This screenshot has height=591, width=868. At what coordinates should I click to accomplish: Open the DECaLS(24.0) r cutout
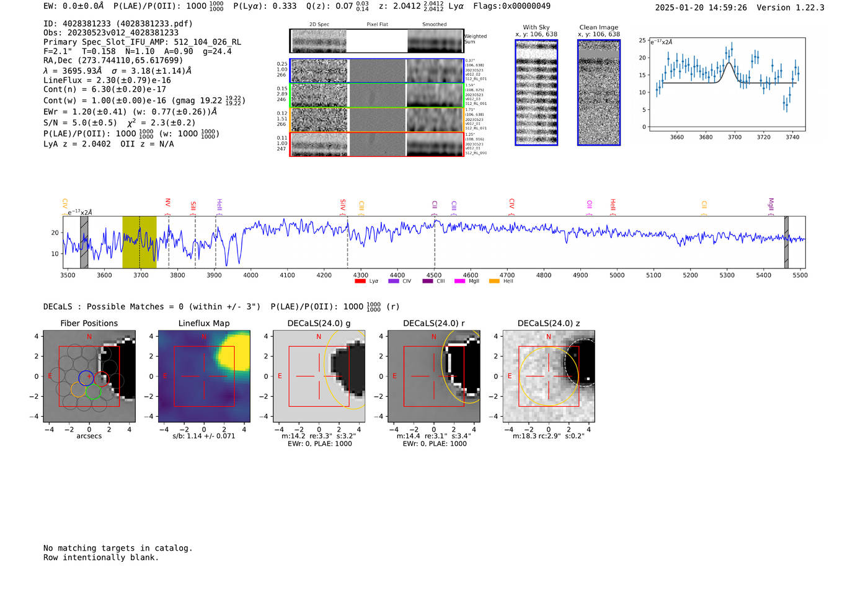tap(434, 376)
